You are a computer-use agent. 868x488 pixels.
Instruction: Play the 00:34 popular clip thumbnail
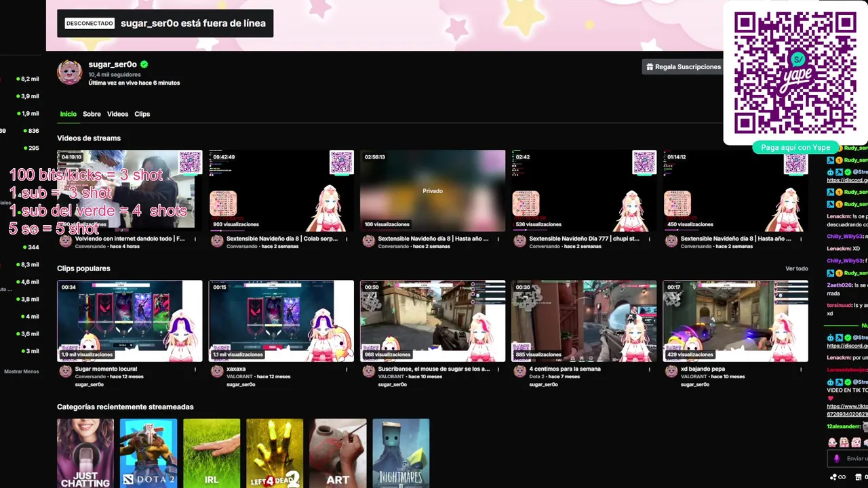click(130, 321)
